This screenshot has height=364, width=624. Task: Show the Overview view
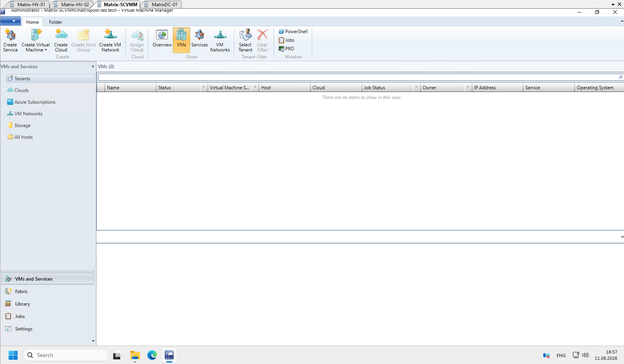pyautogui.click(x=162, y=38)
